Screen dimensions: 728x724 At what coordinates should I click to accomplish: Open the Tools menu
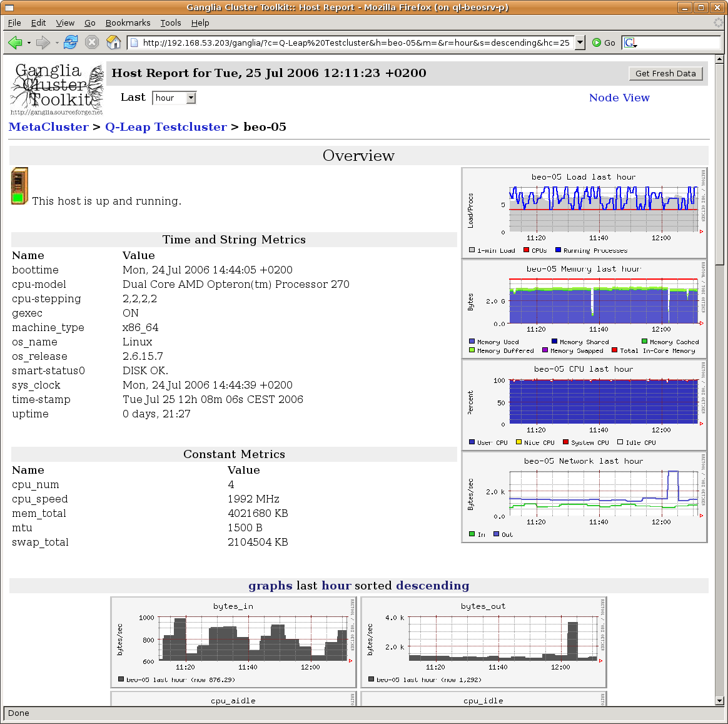coord(170,23)
